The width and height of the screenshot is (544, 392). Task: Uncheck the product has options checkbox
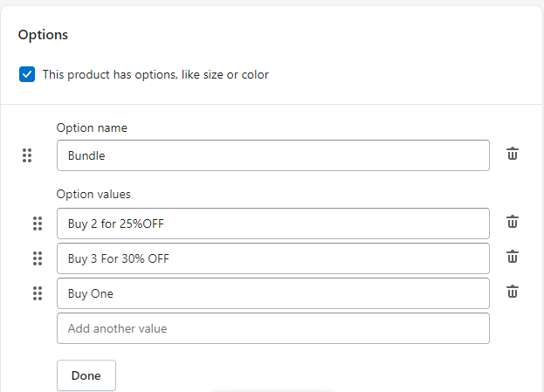(x=27, y=74)
